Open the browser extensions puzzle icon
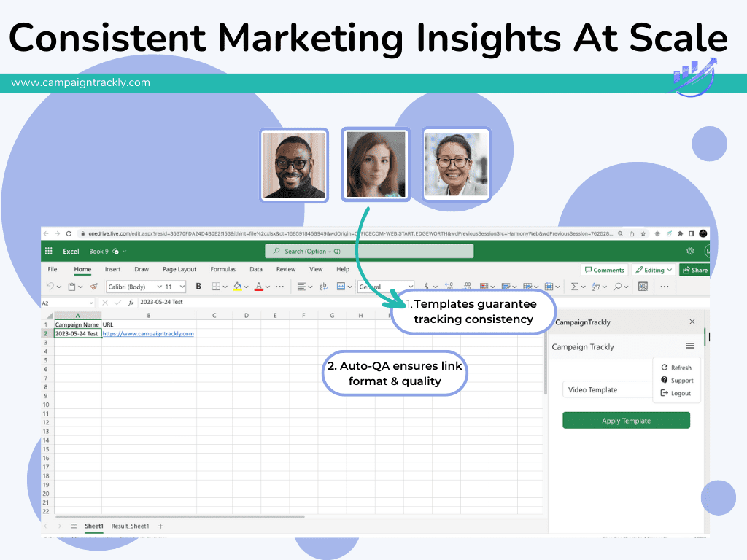Image resolution: width=747 pixels, height=560 pixels. tap(680, 233)
